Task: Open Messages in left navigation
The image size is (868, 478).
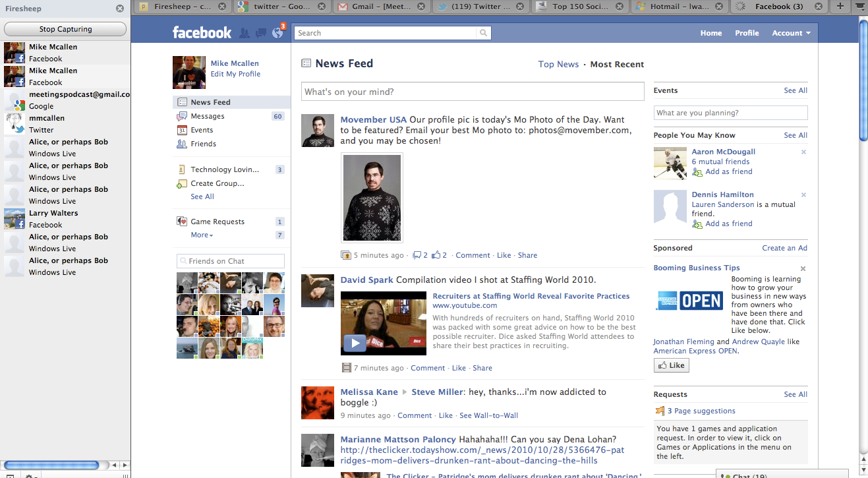Action: 207,116
